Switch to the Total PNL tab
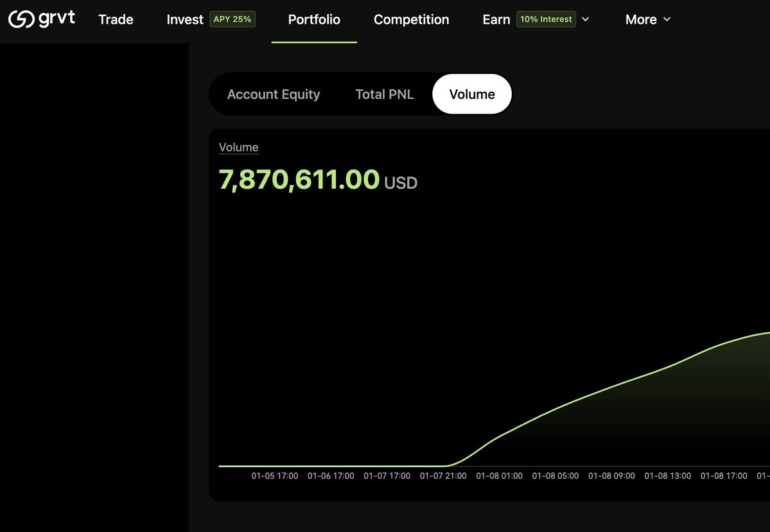 [385, 94]
